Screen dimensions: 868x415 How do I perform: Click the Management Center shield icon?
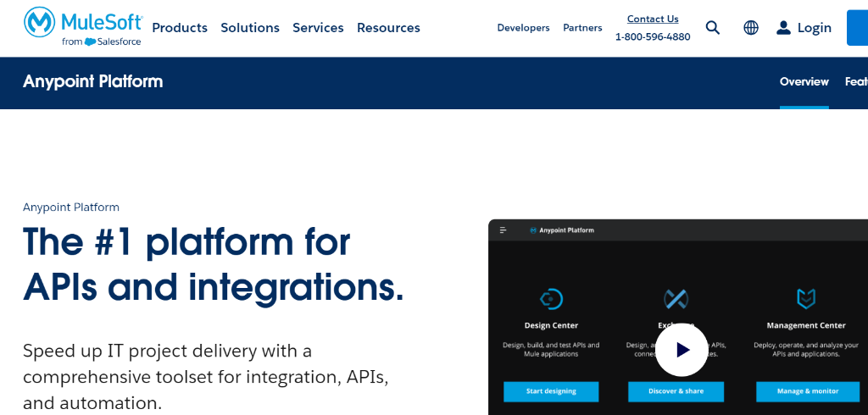click(x=806, y=298)
